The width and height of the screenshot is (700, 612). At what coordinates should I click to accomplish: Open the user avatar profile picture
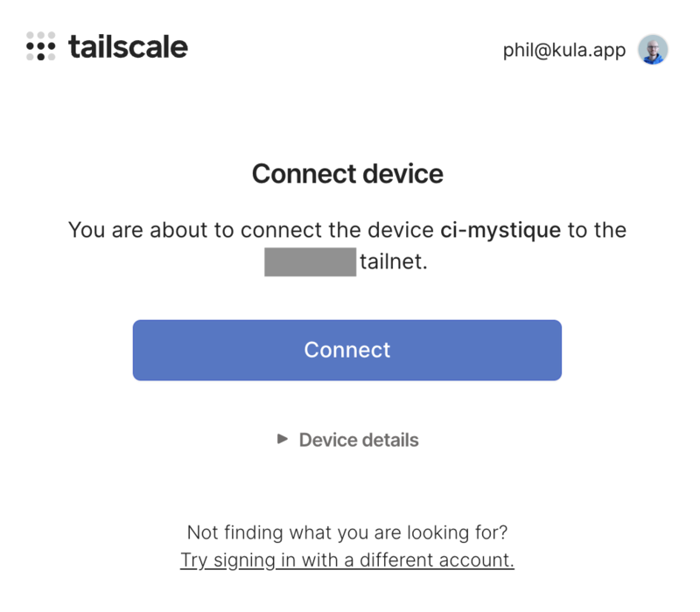pyautogui.click(x=653, y=50)
